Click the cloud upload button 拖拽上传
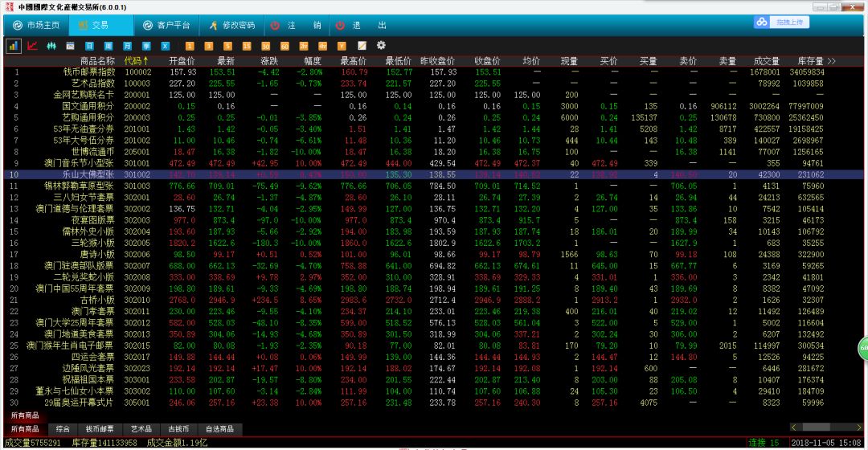Image resolution: width=868 pixels, height=450 pixels. click(782, 22)
